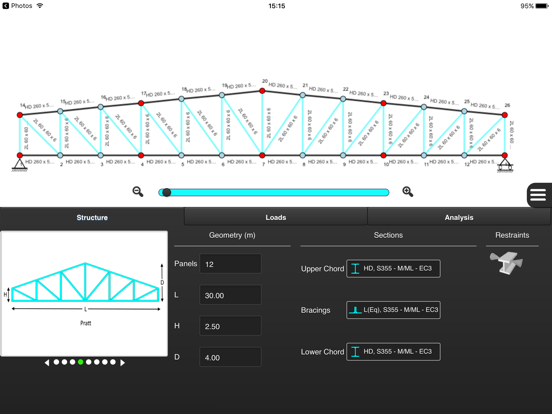This screenshot has height=414, width=552.
Task: Click the 95% battery percentage text
Action: click(x=527, y=6)
